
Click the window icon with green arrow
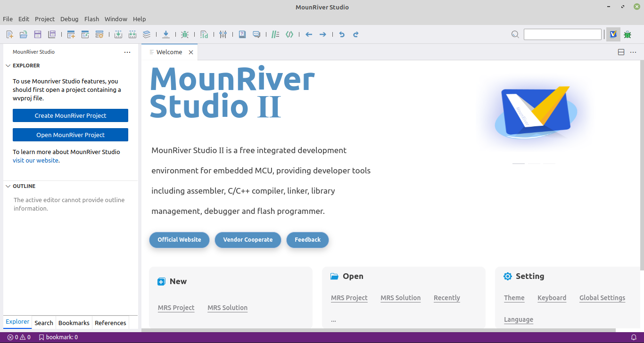[85, 34]
